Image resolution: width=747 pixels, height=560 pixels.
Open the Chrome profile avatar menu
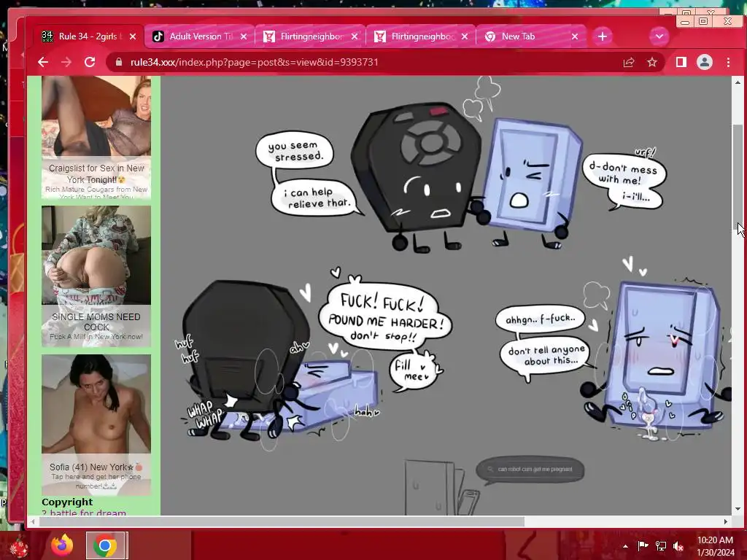(705, 62)
